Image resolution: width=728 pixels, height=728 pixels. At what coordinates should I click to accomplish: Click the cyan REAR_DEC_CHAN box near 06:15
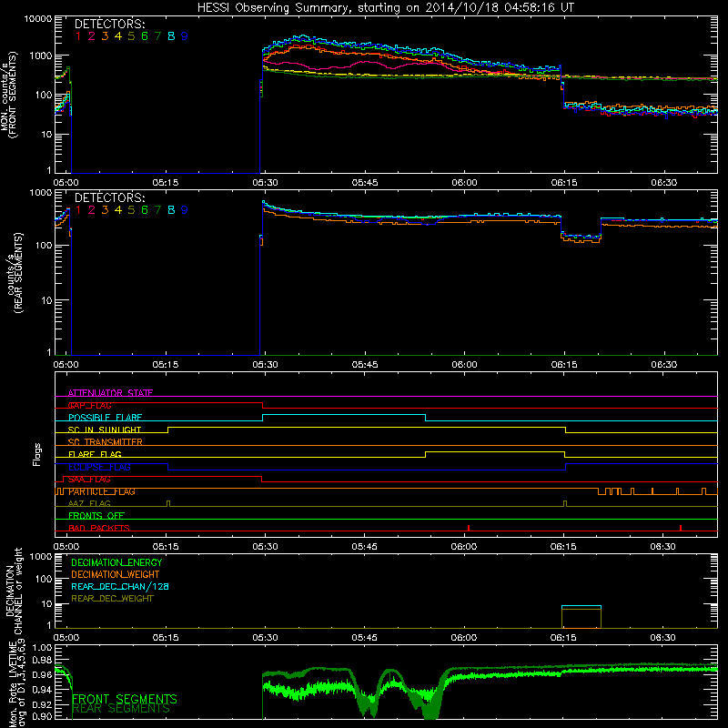pyautogui.click(x=581, y=607)
